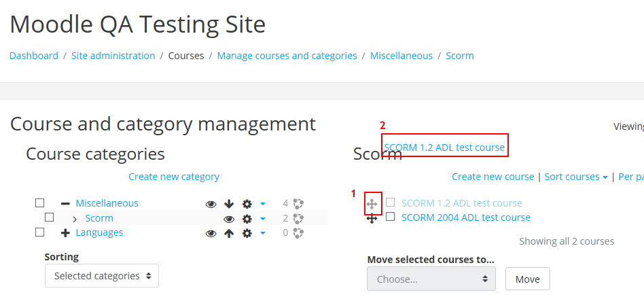644x297 pixels.
Task: Click Create new category link
Action: click(x=174, y=177)
